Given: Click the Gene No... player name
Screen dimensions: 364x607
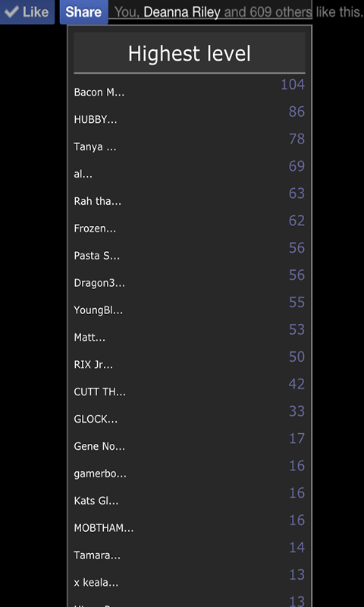Looking at the screenshot, I should (x=99, y=446).
